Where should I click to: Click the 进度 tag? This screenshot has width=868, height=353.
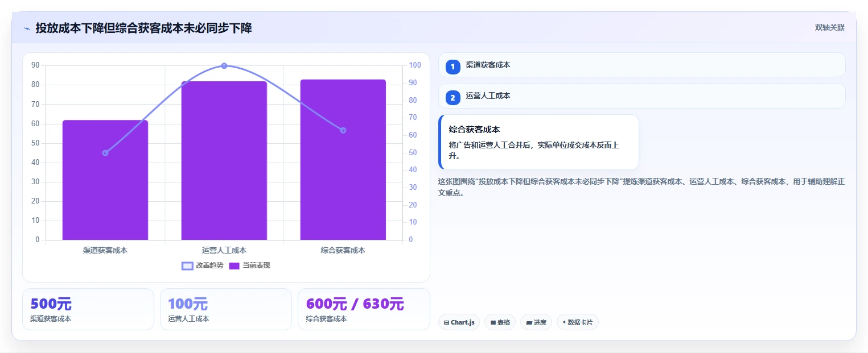(x=536, y=322)
